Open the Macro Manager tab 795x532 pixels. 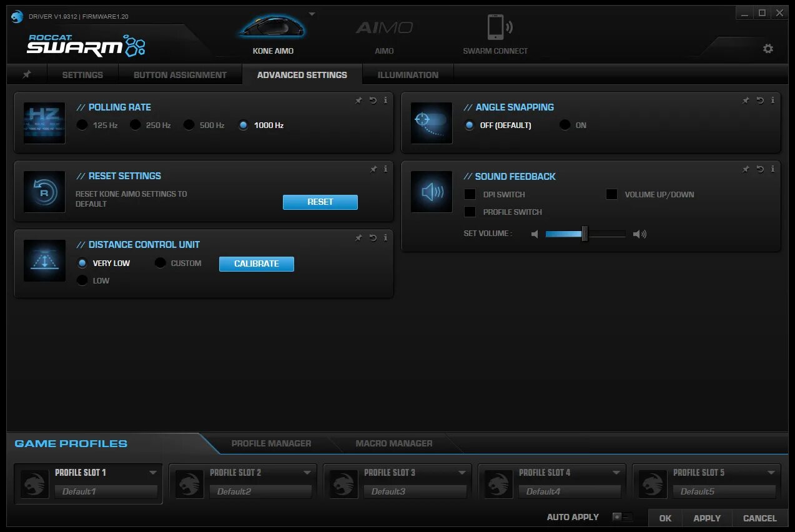(394, 443)
